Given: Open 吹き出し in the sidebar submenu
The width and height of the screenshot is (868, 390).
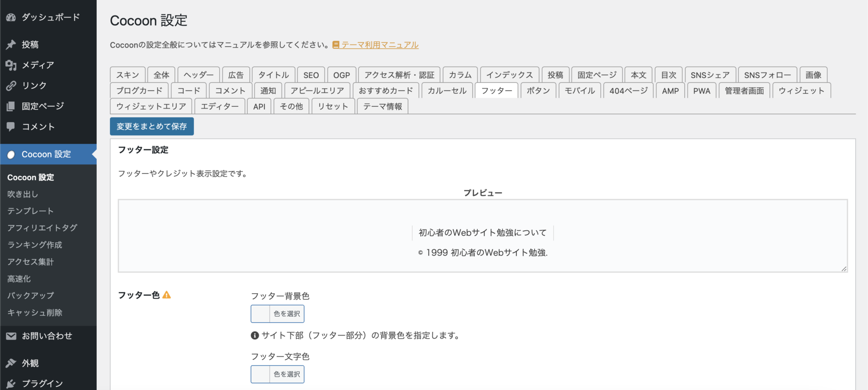Looking at the screenshot, I should pyautogui.click(x=23, y=194).
